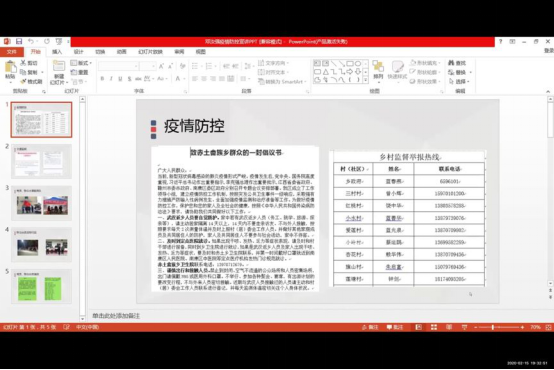554x370 pixels.
Task: Click the Undo icon in title bar
Action: [31, 41]
